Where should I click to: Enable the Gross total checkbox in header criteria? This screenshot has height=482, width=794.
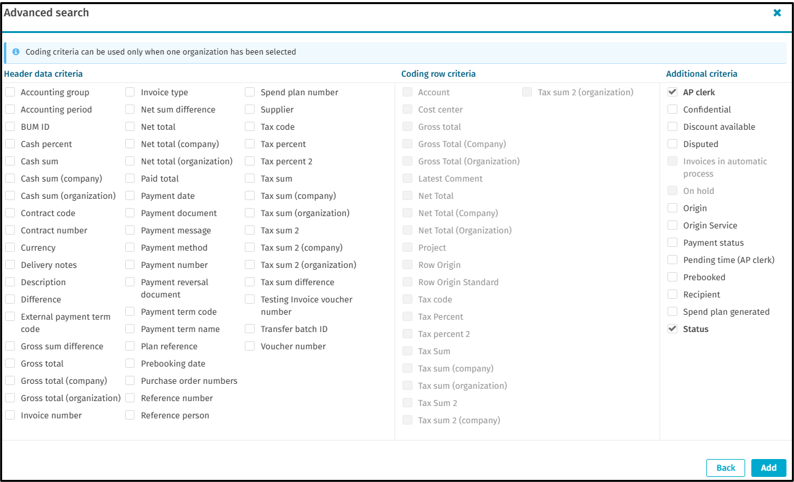[x=10, y=364]
